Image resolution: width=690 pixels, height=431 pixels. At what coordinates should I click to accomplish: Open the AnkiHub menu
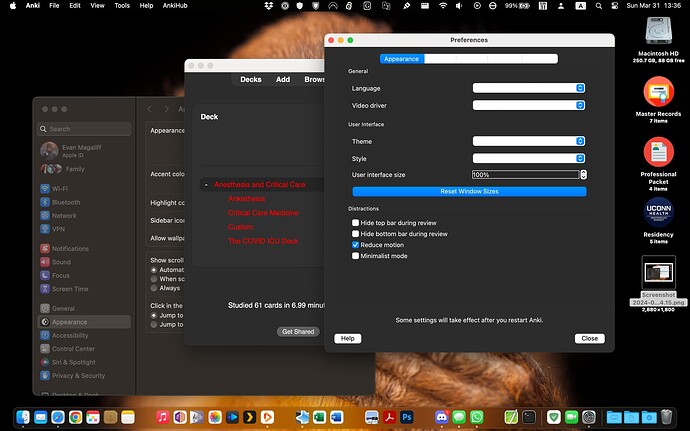[175, 6]
